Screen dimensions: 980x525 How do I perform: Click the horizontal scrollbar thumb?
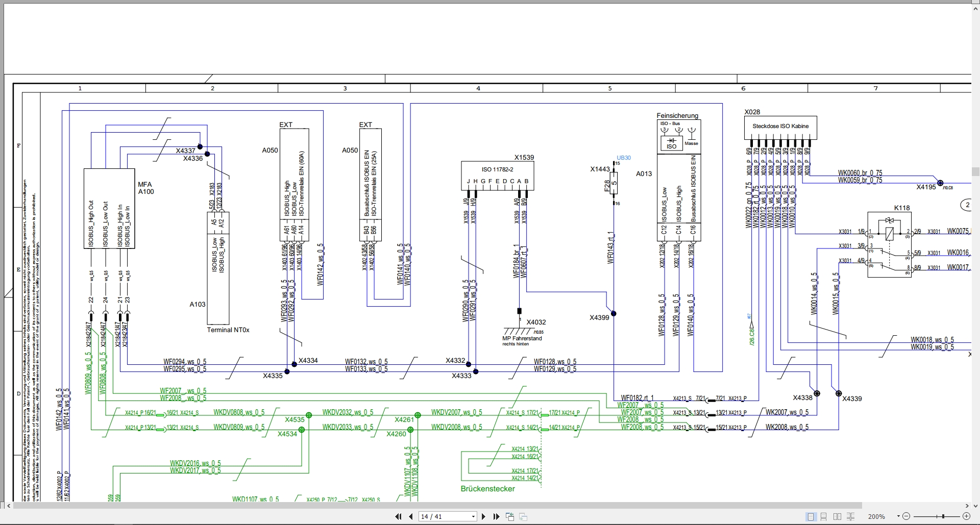point(437,506)
